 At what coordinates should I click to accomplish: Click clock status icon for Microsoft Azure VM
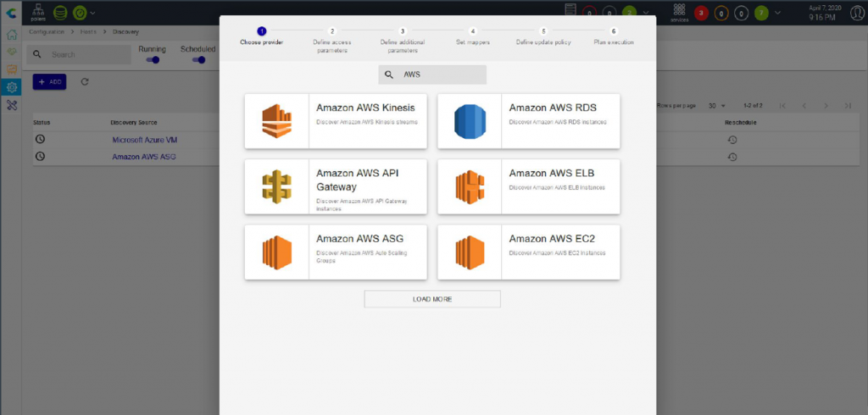click(39, 140)
